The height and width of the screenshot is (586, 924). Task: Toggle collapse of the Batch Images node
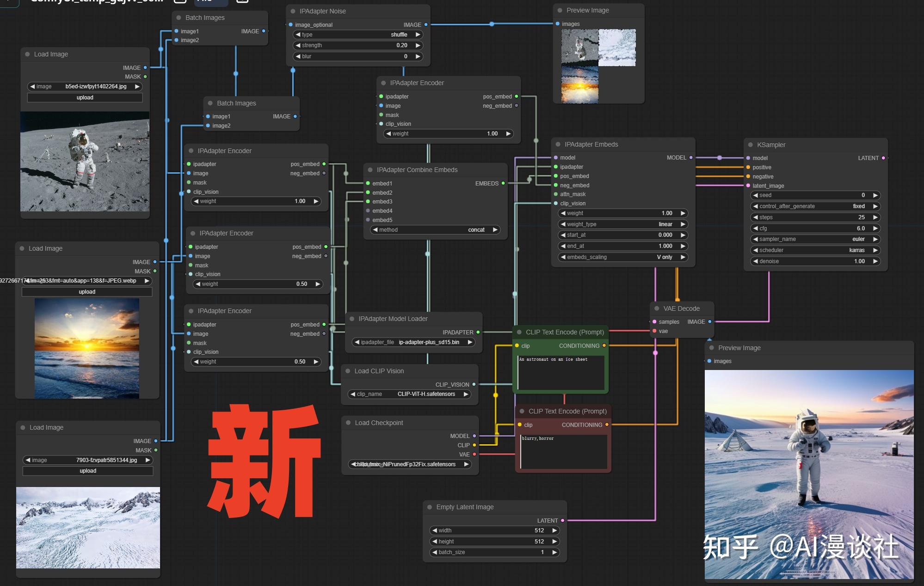coord(179,17)
